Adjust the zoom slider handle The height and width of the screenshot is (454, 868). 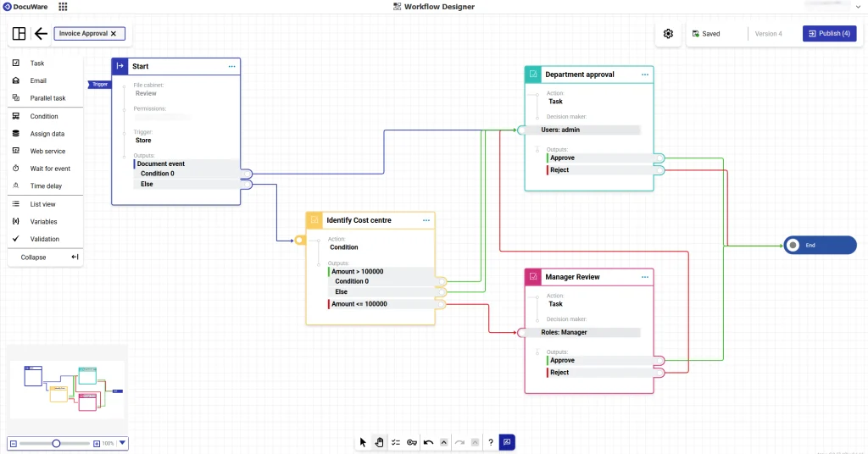tap(56, 443)
